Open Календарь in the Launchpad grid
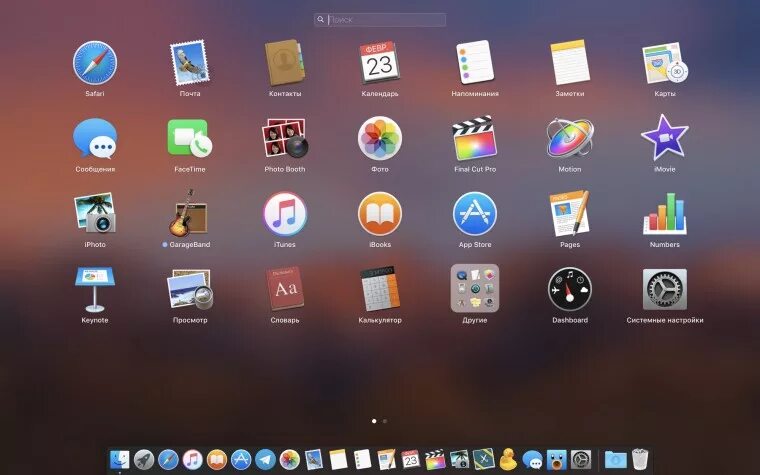 [380, 63]
